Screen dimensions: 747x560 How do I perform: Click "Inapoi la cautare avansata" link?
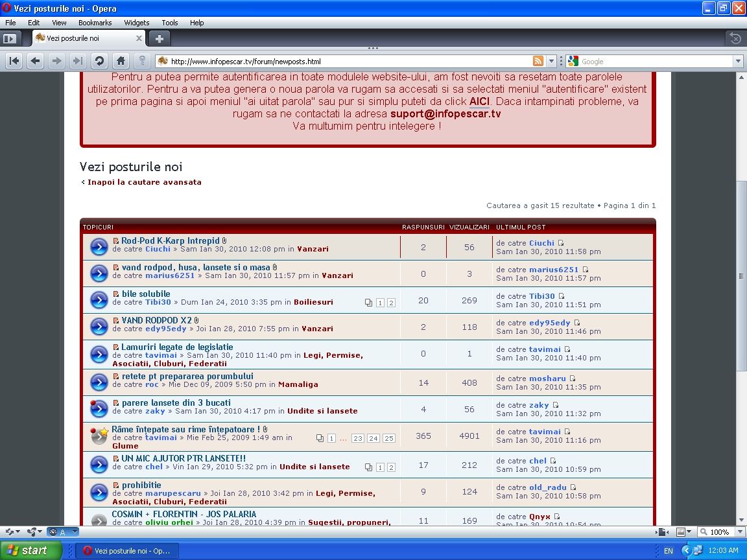coord(144,182)
